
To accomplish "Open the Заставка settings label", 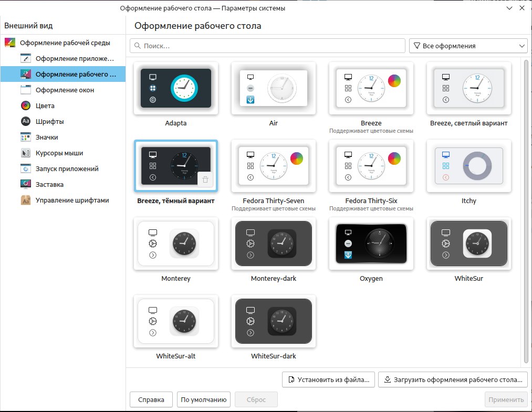I will coord(49,184).
